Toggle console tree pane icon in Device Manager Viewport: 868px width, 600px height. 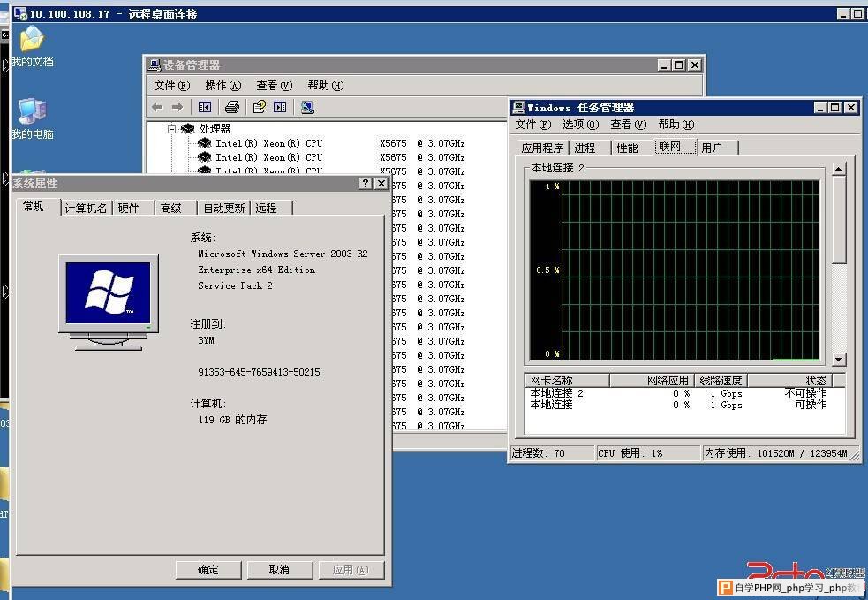205,107
